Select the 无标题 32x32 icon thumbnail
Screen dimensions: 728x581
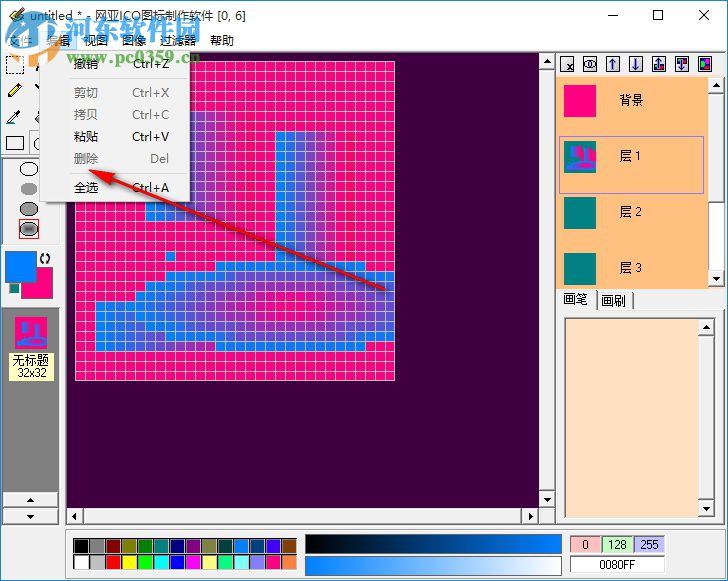31,348
